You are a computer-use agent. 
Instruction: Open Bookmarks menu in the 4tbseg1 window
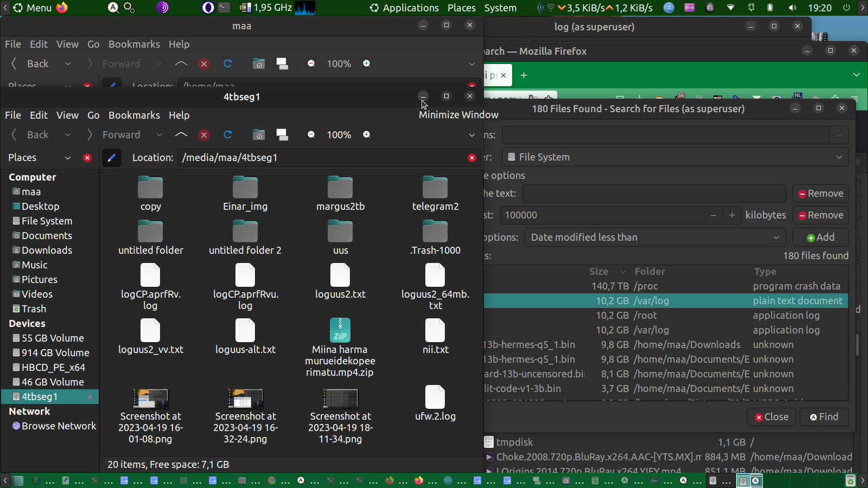click(134, 115)
